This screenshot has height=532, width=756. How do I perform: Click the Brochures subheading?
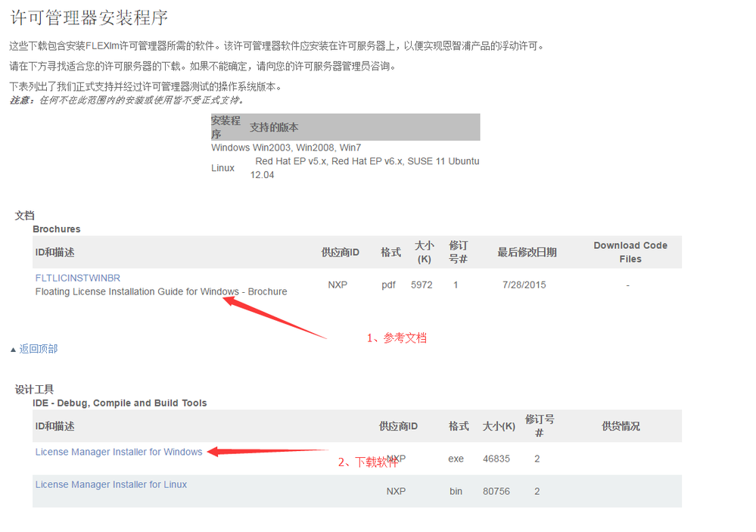point(57,229)
